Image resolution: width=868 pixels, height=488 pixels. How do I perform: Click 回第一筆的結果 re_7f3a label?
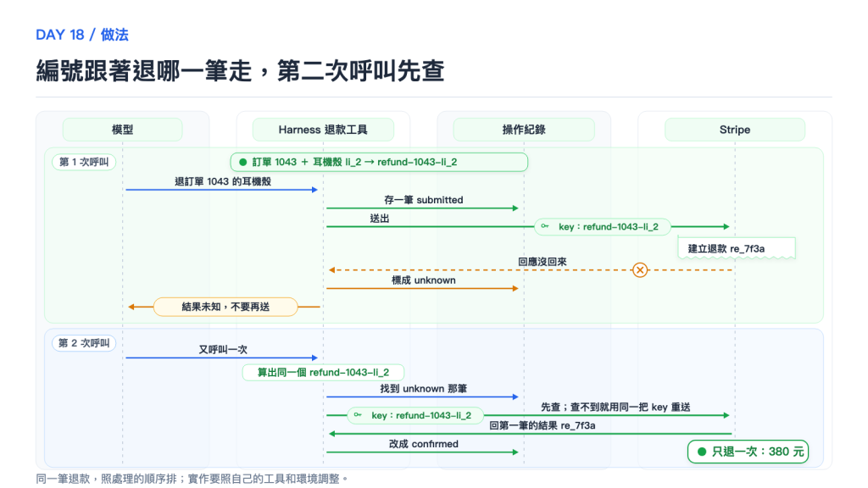(x=542, y=425)
